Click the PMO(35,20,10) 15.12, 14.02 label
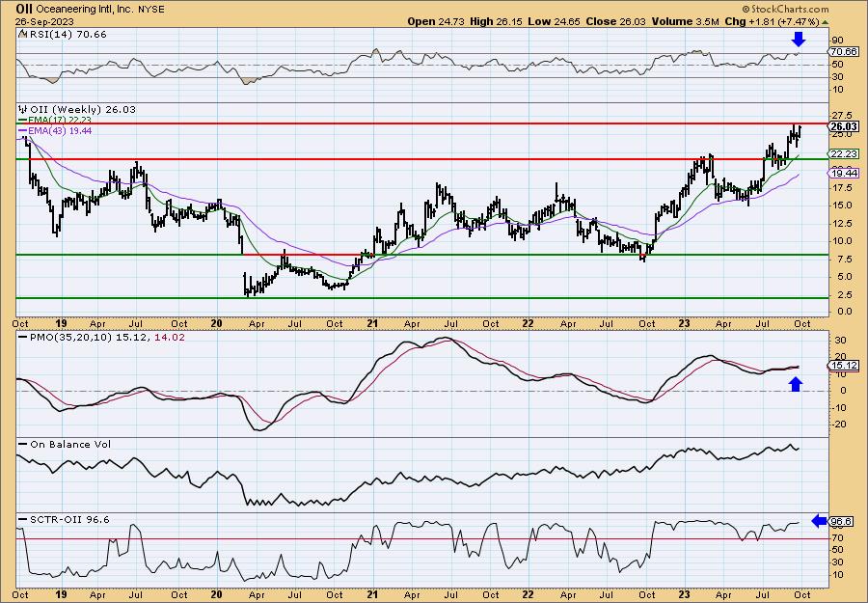868x603 pixels. [x=108, y=338]
